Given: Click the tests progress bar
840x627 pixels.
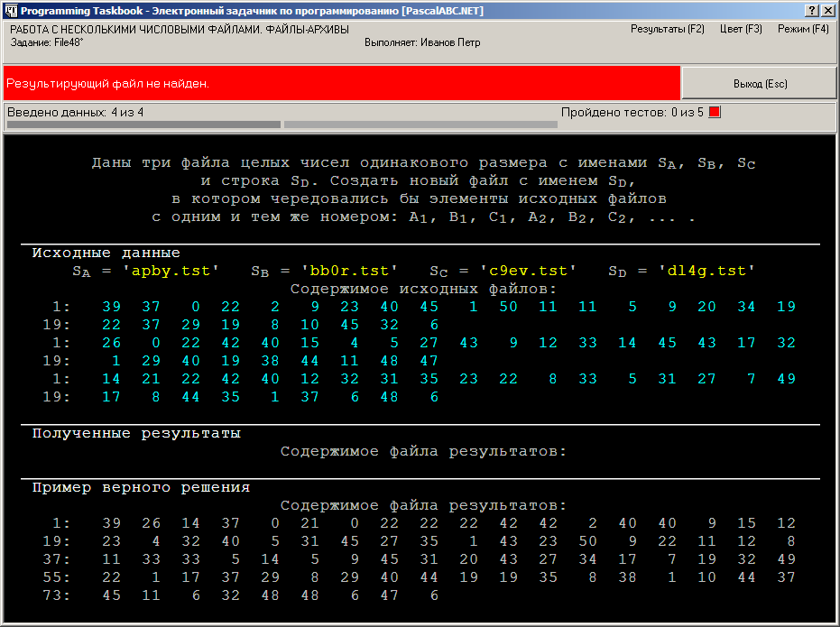Looking at the screenshot, I should pos(420,124).
